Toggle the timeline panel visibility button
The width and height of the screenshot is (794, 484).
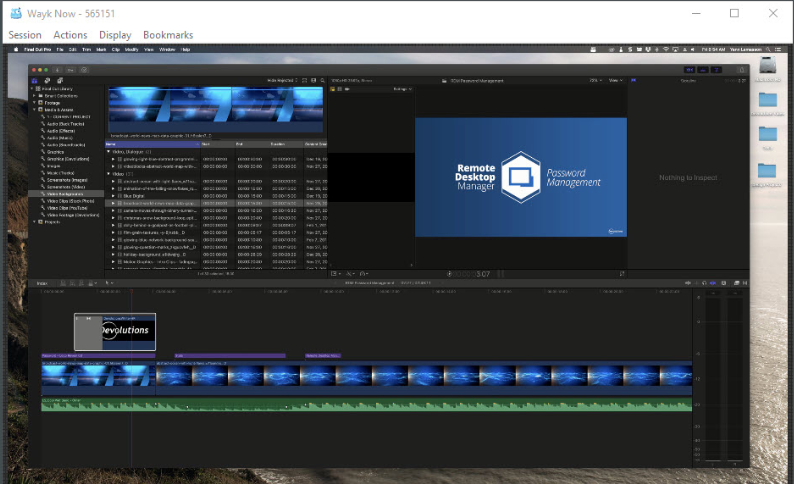[703, 70]
